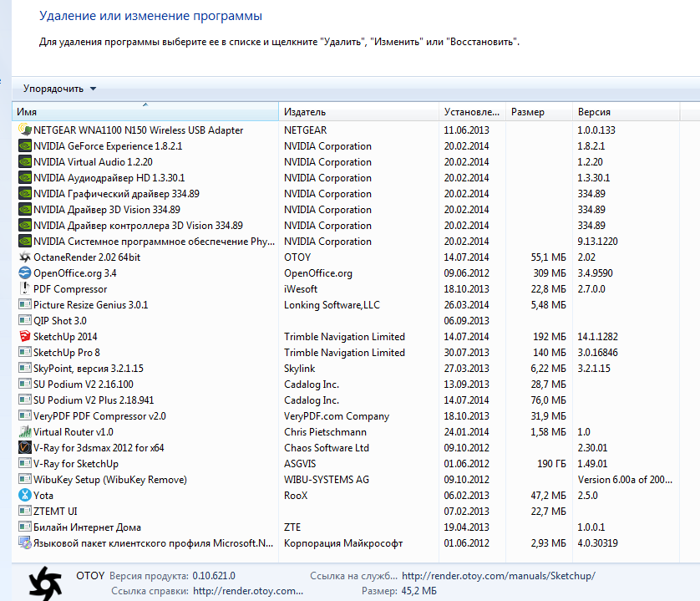The image size is (700, 601).
Task: Click the SU Podium V2 2.16.100 icon
Action: click(25, 384)
